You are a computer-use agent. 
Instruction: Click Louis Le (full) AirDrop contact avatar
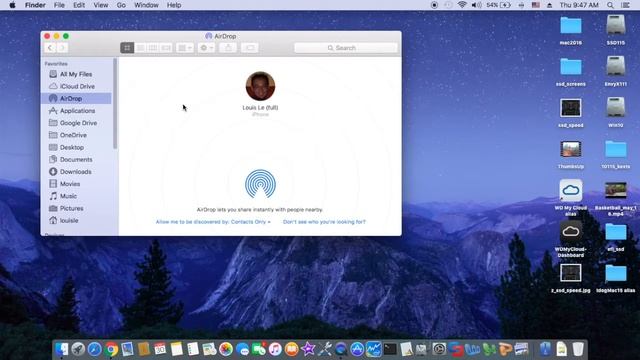click(260, 86)
